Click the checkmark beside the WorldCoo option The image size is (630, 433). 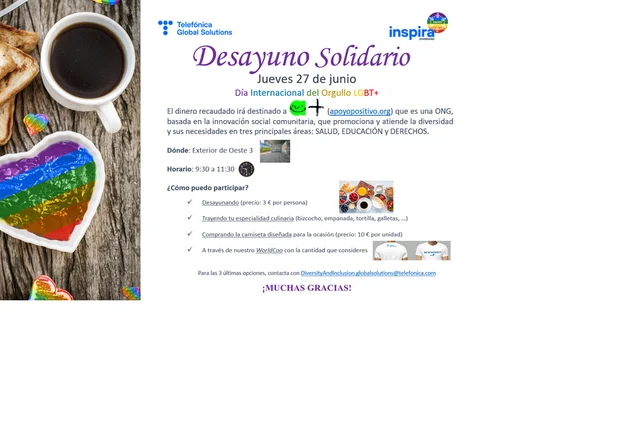point(189,250)
